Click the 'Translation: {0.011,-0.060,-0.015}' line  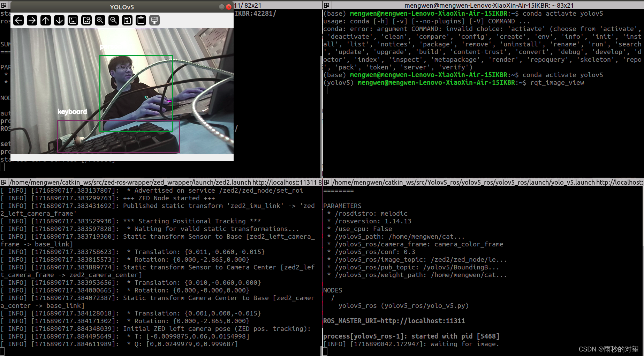click(x=133, y=252)
